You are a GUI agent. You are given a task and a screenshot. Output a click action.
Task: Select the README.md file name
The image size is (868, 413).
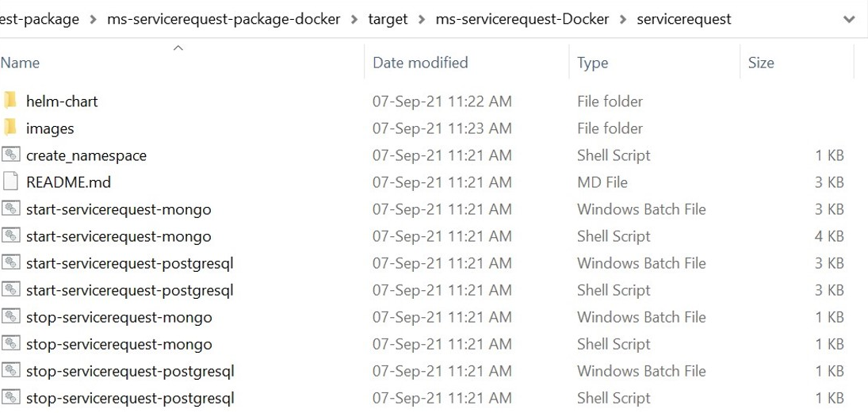coord(68,182)
